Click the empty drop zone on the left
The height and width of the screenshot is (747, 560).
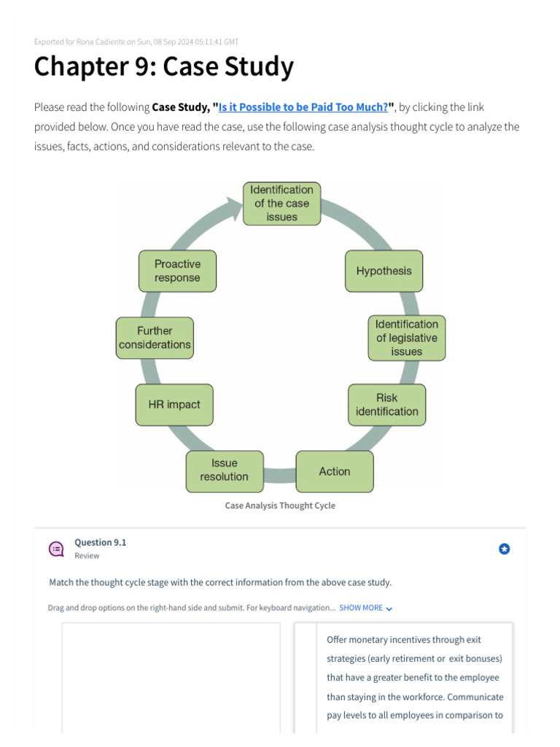(171, 677)
